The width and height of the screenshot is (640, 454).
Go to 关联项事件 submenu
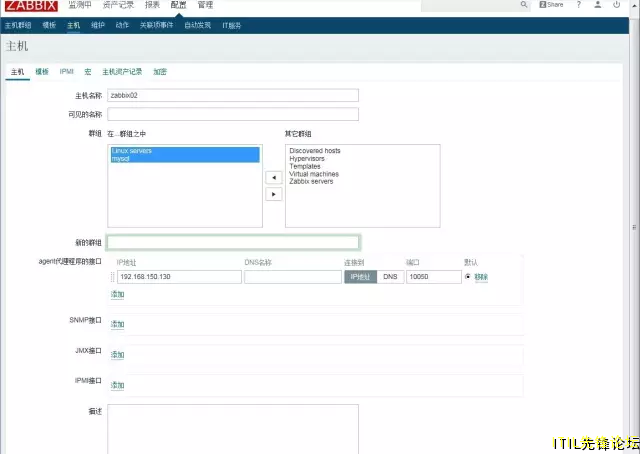click(156, 25)
